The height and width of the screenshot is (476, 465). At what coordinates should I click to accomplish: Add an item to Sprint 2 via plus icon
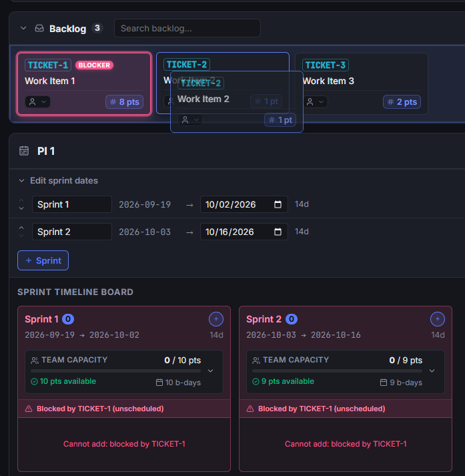pos(438,319)
